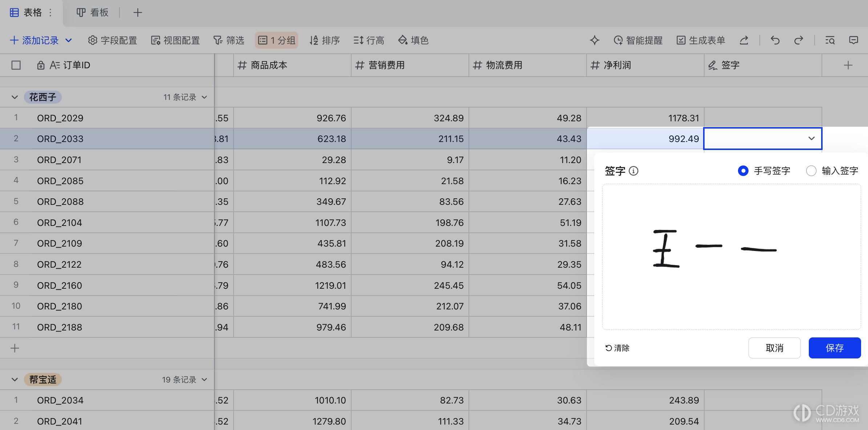This screenshot has height=430, width=868.
Task: Click 保存 to save the signature
Action: tap(835, 348)
